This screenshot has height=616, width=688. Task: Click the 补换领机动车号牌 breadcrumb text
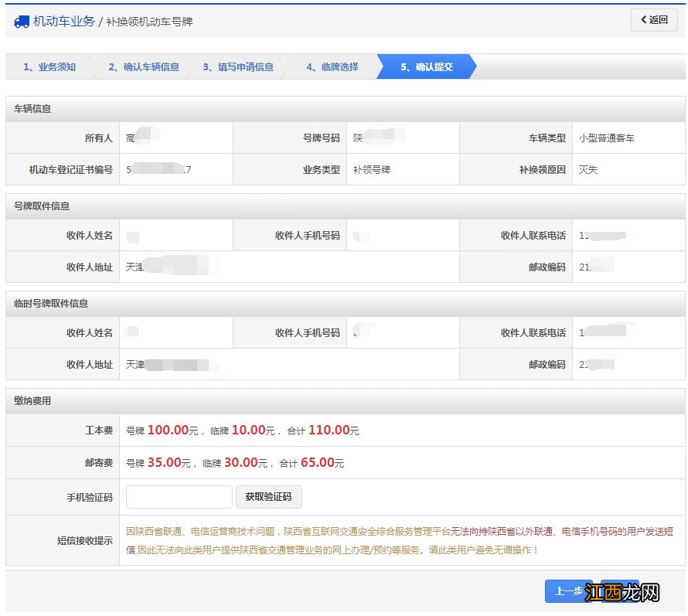pos(149,22)
